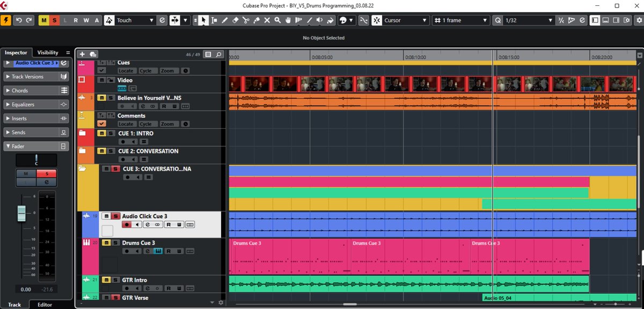Click the Locate button under Cues

click(126, 70)
